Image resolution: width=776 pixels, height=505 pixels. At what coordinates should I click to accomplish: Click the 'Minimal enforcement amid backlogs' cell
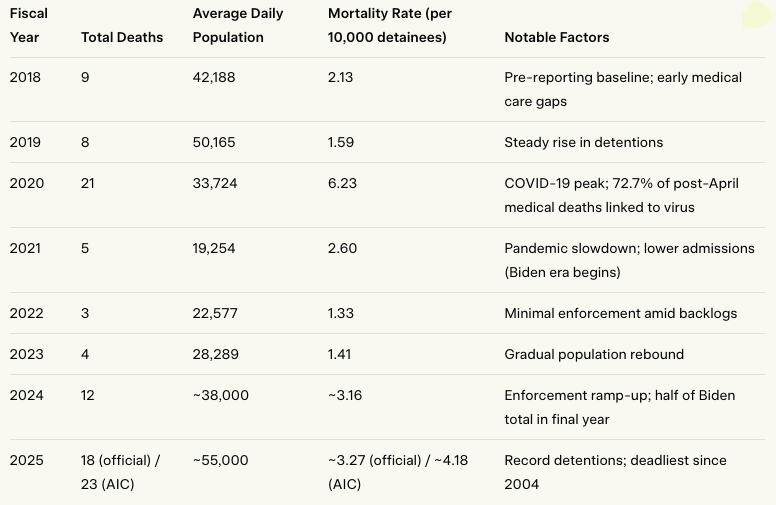(620, 313)
